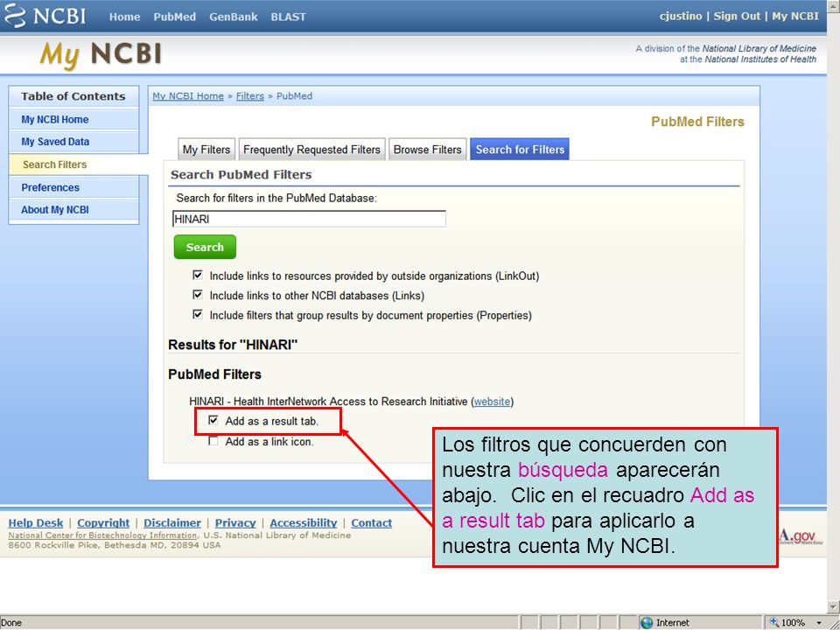The image size is (840, 630).
Task: Switch to Frequently Requested Filters tab
Action: (311, 150)
